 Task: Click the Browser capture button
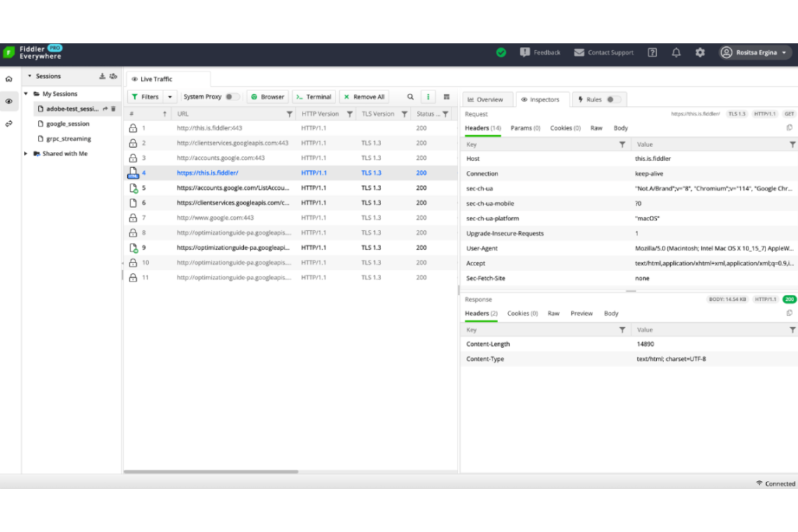click(x=267, y=97)
